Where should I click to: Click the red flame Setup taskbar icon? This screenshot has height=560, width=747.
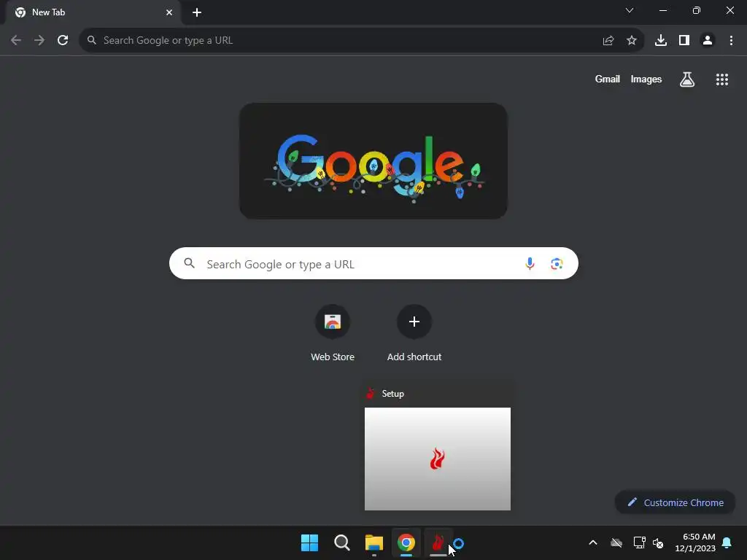[x=438, y=542]
